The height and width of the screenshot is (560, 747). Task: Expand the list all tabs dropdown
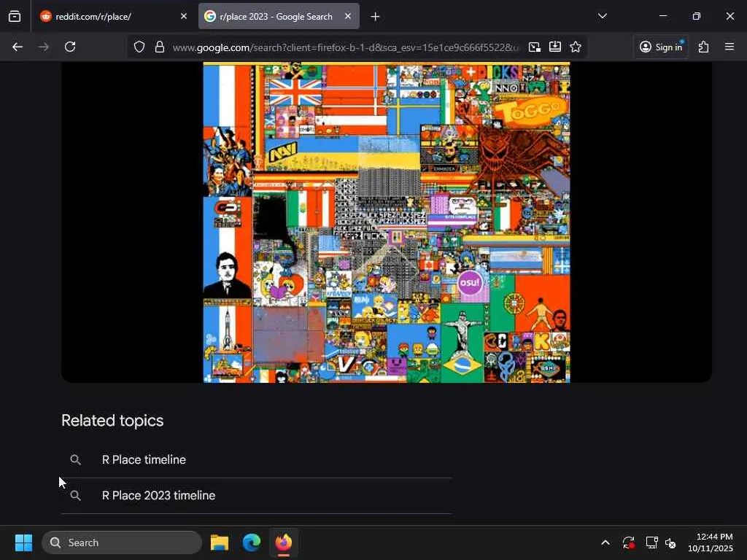(602, 16)
